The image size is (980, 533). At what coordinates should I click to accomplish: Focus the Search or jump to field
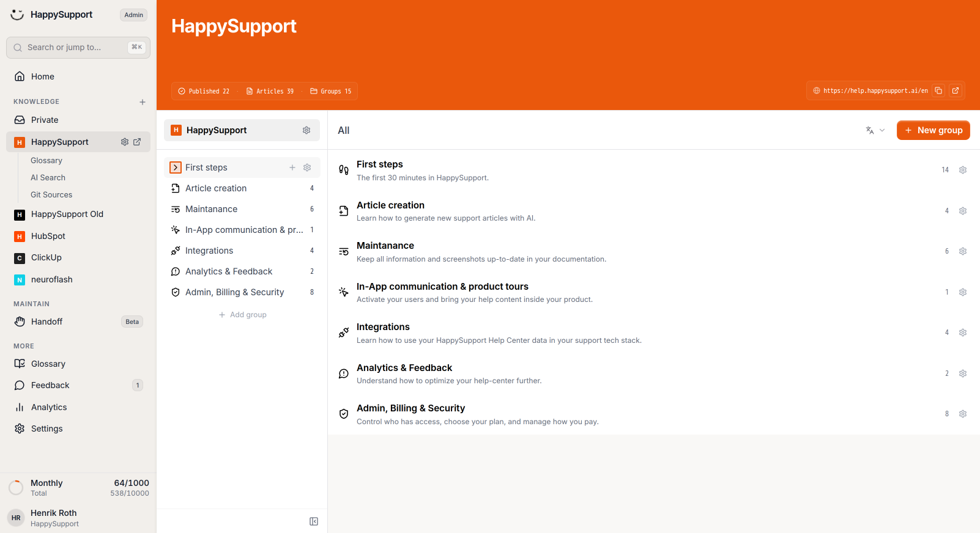click(78, 48)
